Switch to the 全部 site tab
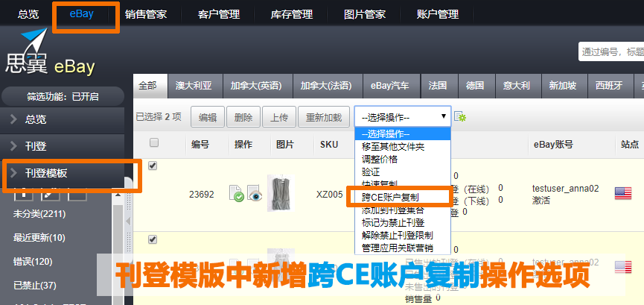 tap(150, 86)
